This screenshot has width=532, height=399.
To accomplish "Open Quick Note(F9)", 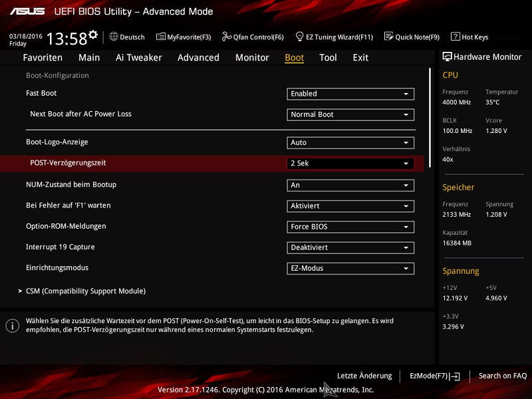I will [412, 37].
